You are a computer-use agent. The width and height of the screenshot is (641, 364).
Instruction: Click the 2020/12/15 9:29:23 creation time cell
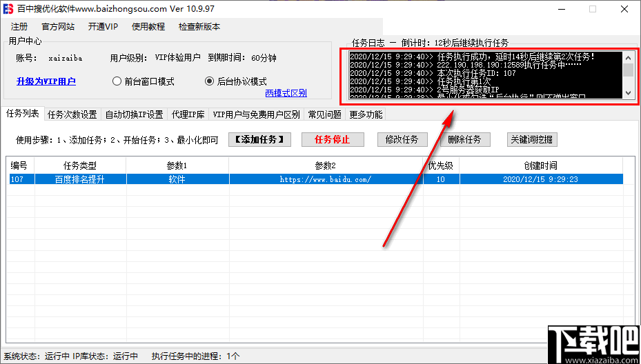click(x=541, y=179)
